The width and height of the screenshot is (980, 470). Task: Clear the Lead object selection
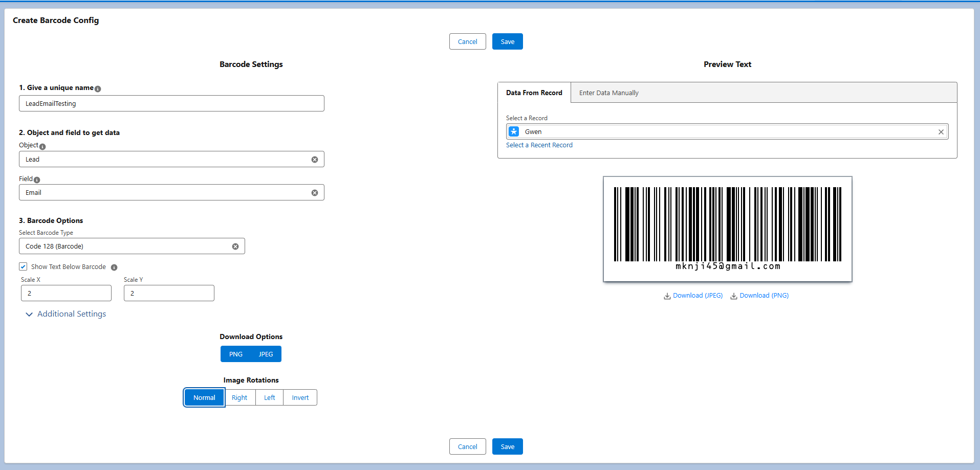tap(315, 160)
